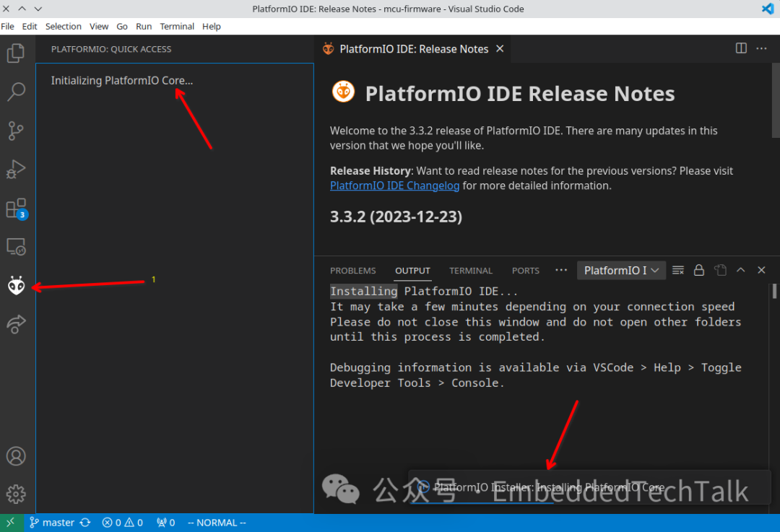Toggle the Search view in the sidebar

click(17, 92)
